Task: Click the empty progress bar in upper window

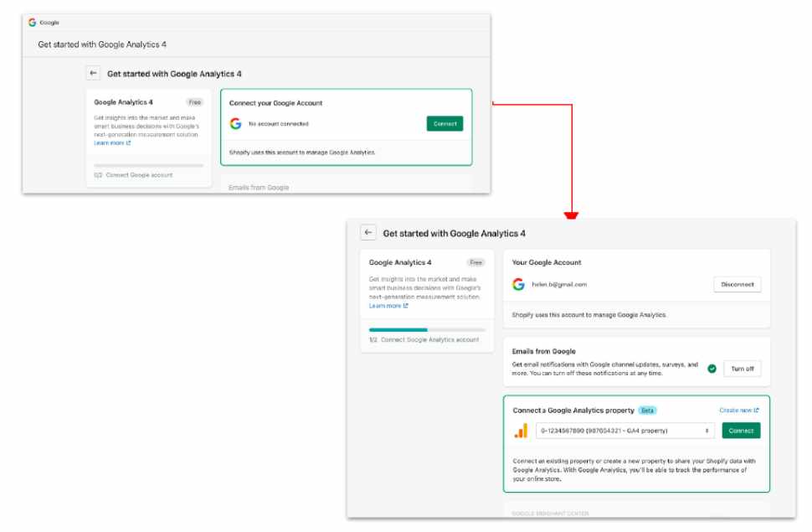Action: point(149,165)
